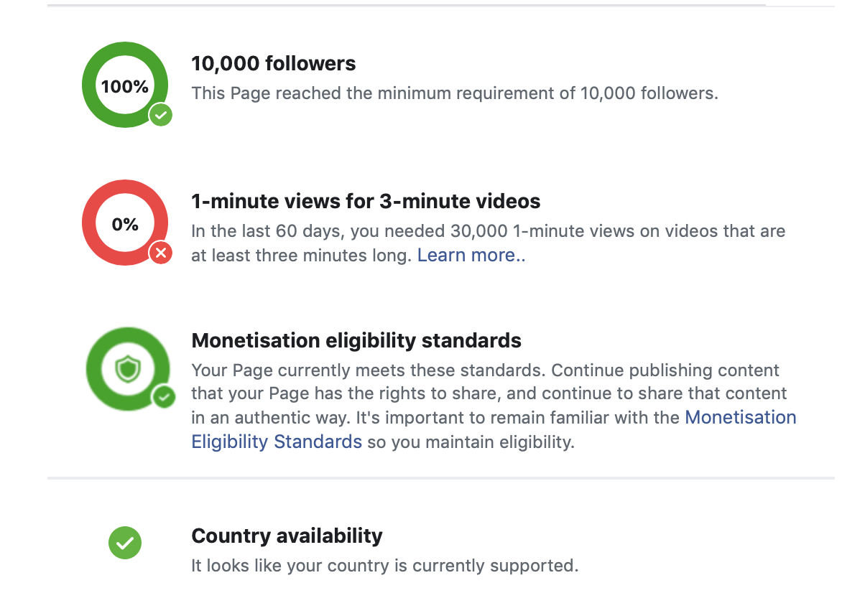Image resolution: width=865 pixels, height=616 pixels.
Task: Click the shield icon in monetisation ring
Action: tap(128, 370)
